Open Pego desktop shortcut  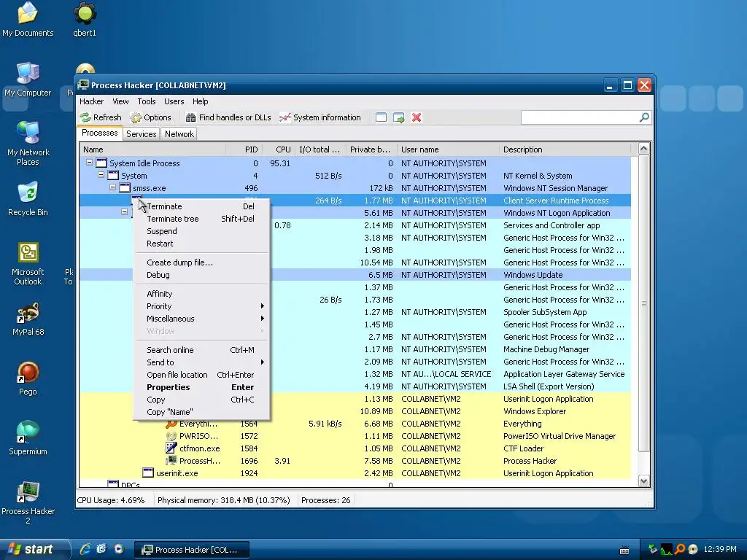point(28,379)
